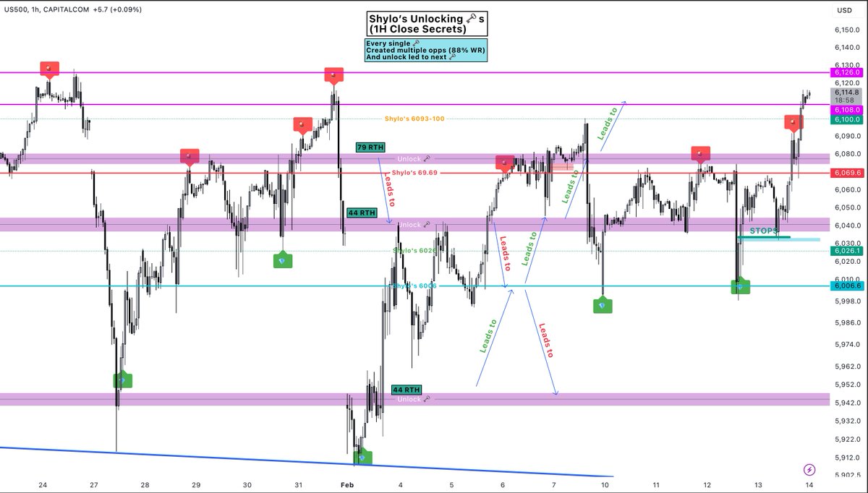Select the red marker above the 29 date peak
Image resolution: width=868 pixels, height=493 pixels.
(x=190, y=157)
